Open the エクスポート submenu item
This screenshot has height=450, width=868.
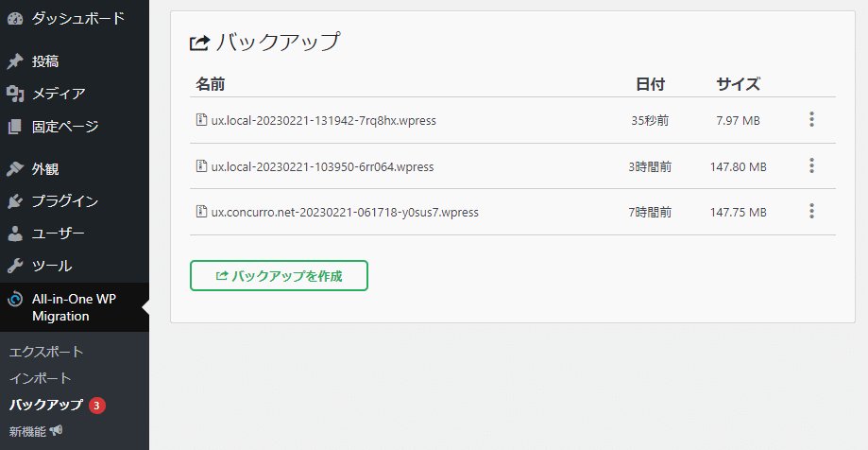(46, 352)
